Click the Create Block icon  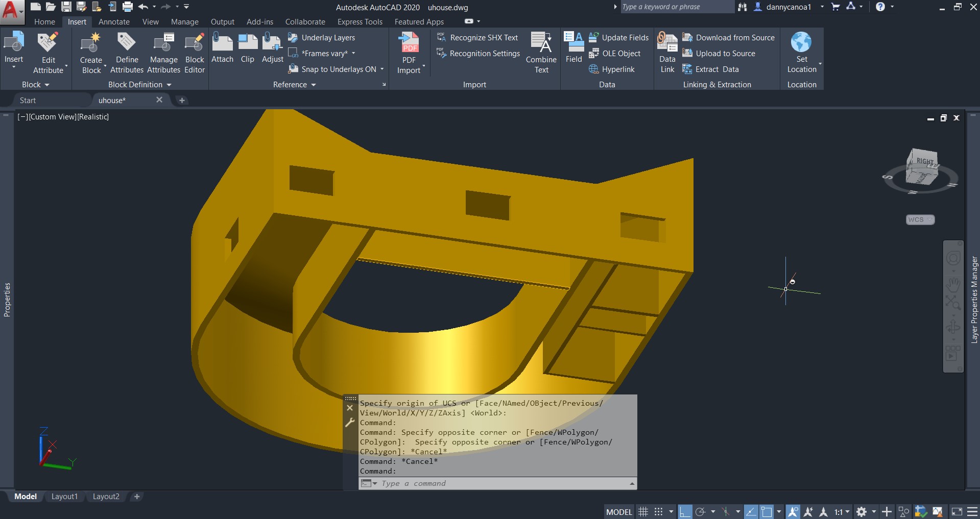click(x=91, y=42)
